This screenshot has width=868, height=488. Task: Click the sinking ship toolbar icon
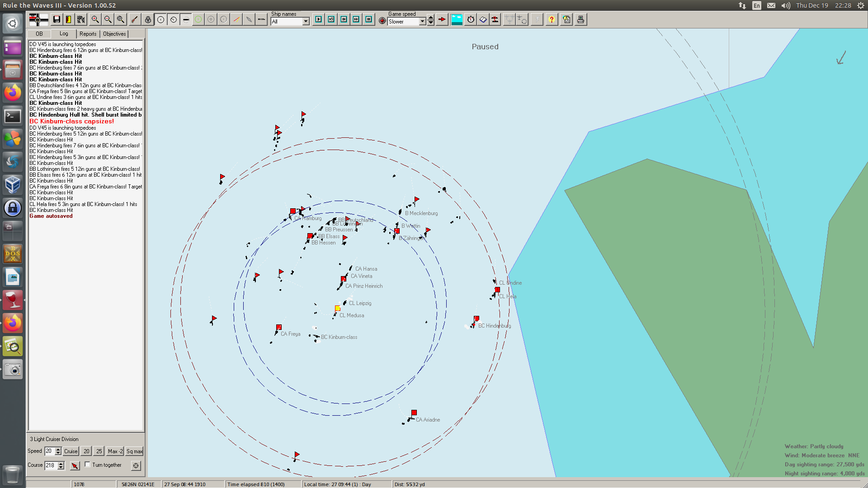[495, 19]
